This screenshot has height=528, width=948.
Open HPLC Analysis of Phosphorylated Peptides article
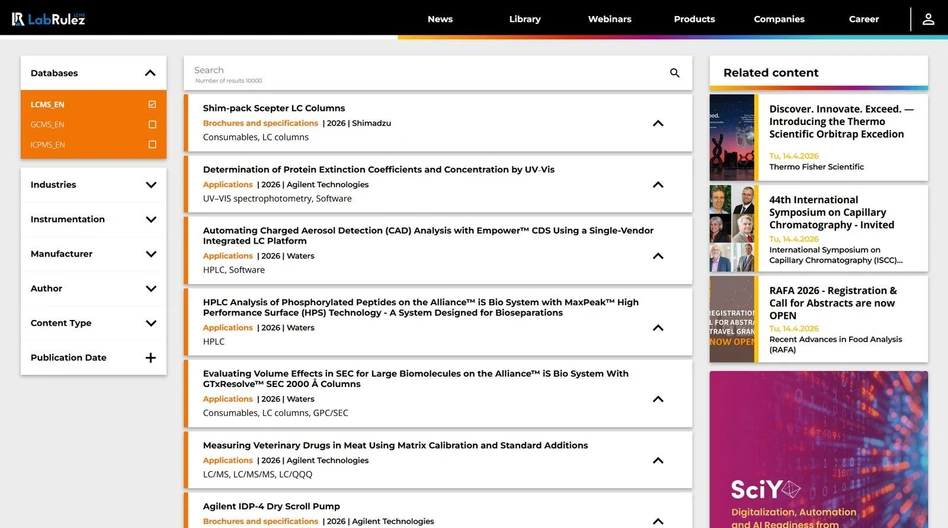pyautogui.click(x=421, y=307)
